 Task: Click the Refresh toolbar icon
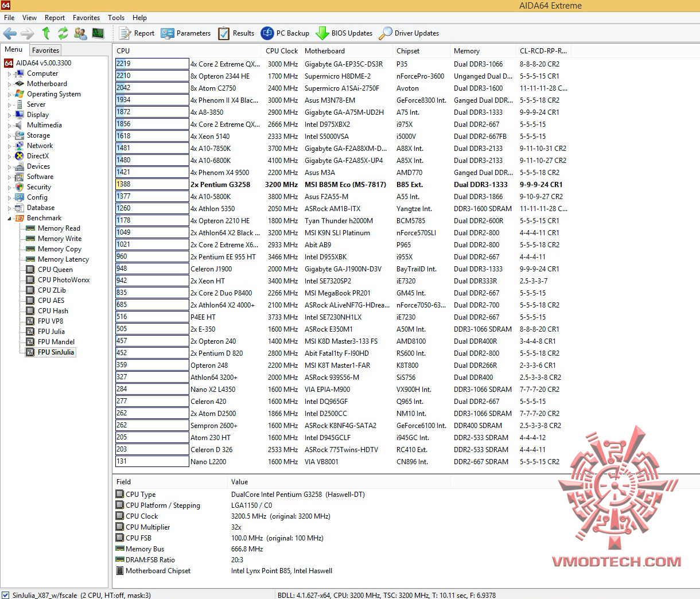pyautogui.click(x=63, y=33)
